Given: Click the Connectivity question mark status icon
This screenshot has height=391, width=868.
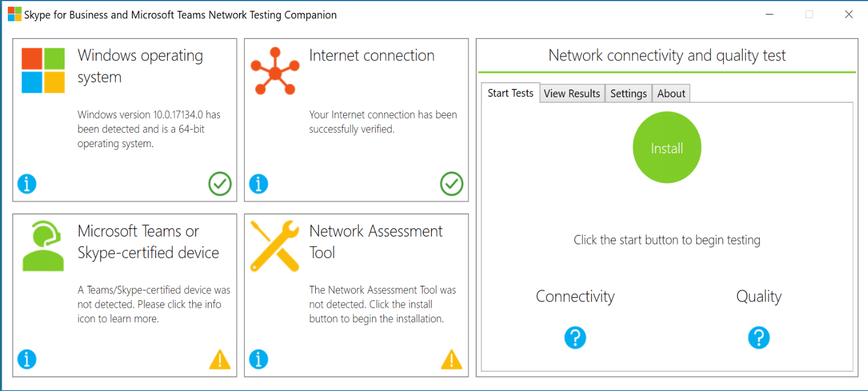Looking at the screenshot, I should (x=575, y=338).
